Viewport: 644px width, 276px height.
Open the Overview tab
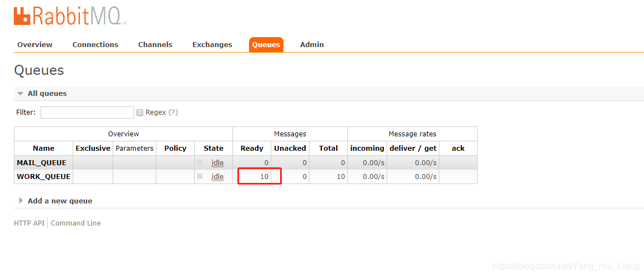[35, 45]
